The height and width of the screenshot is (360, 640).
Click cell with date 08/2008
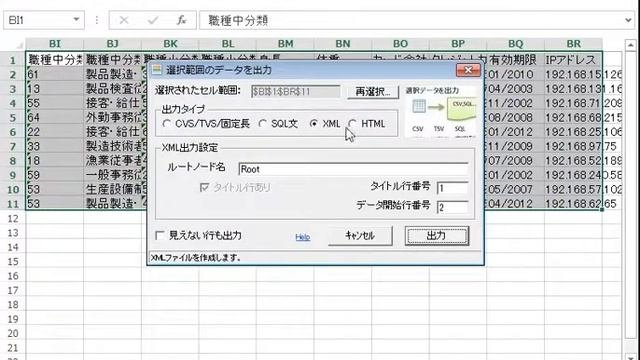click(x=516, y=118)
